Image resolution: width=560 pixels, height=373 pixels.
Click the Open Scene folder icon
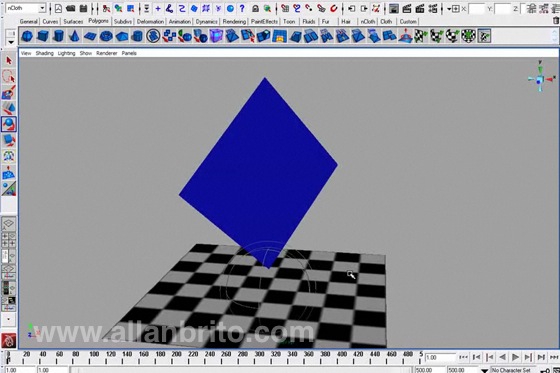click(x=71, y=8)
